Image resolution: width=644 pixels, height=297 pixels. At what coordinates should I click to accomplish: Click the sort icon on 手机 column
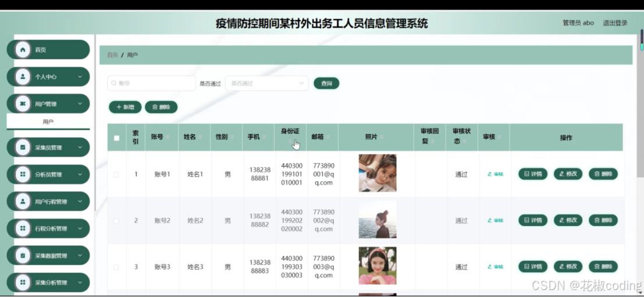click(264, 137)
